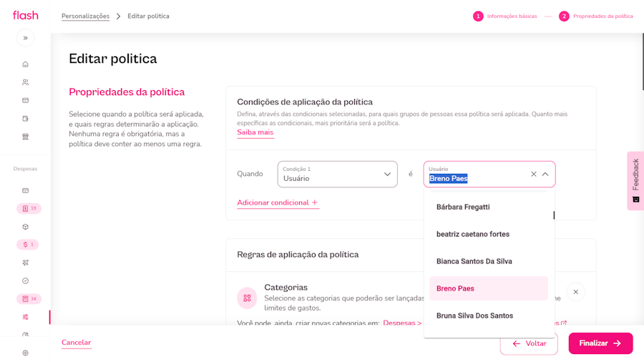
Task: Click the user list scrollbar thumb
Action: [554, 215]
